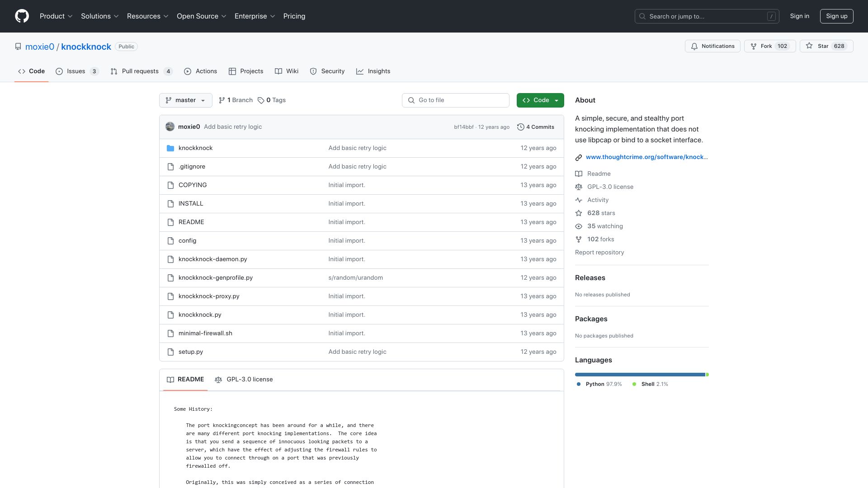This screenshot has height=488, width=868.
Task: Open the bf14bbf commit hash
Action: (x=464, y=127)
